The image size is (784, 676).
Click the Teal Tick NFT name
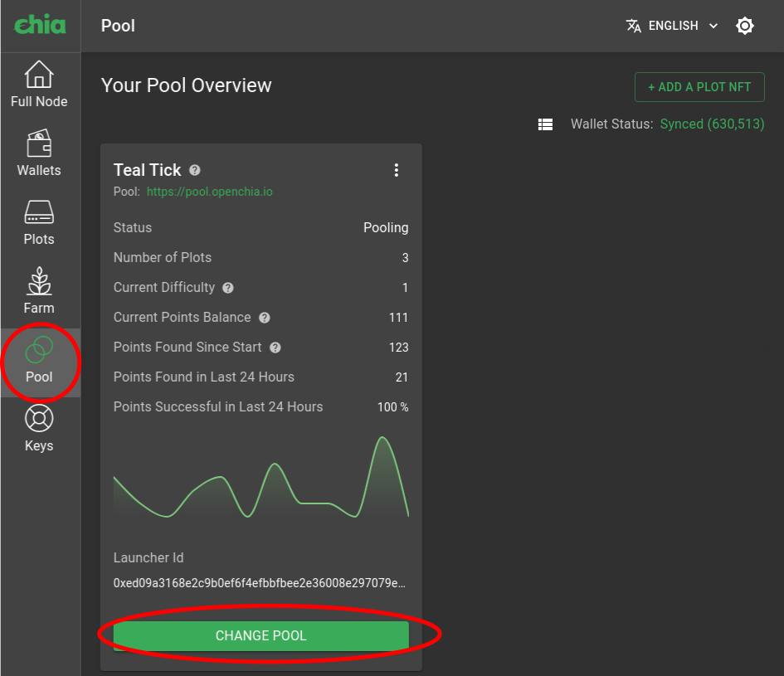tap(147, 170)
